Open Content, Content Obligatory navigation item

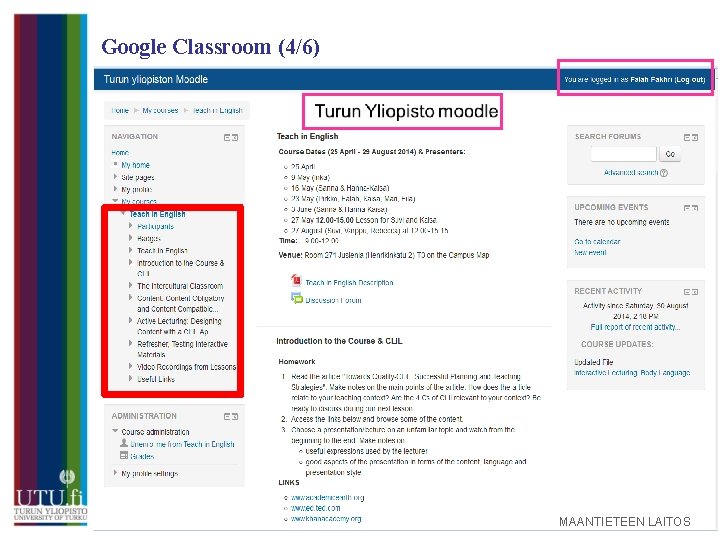[180, 303]
